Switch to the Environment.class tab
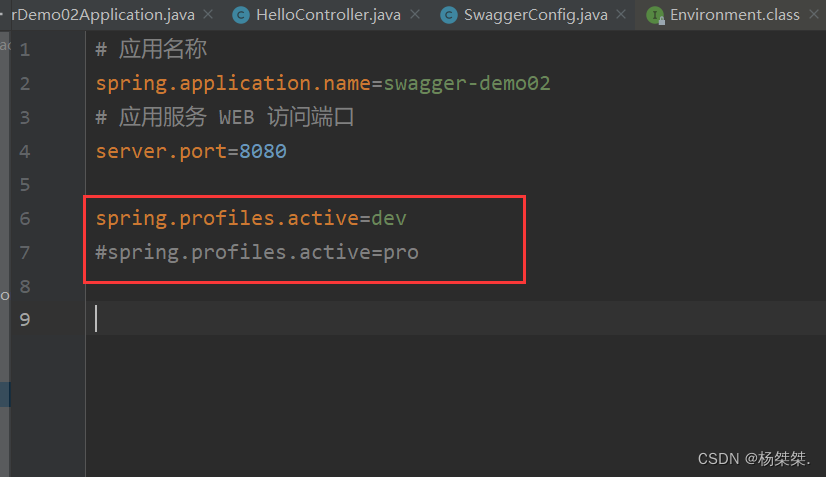 pyautogui.click(x=735, y=15)
